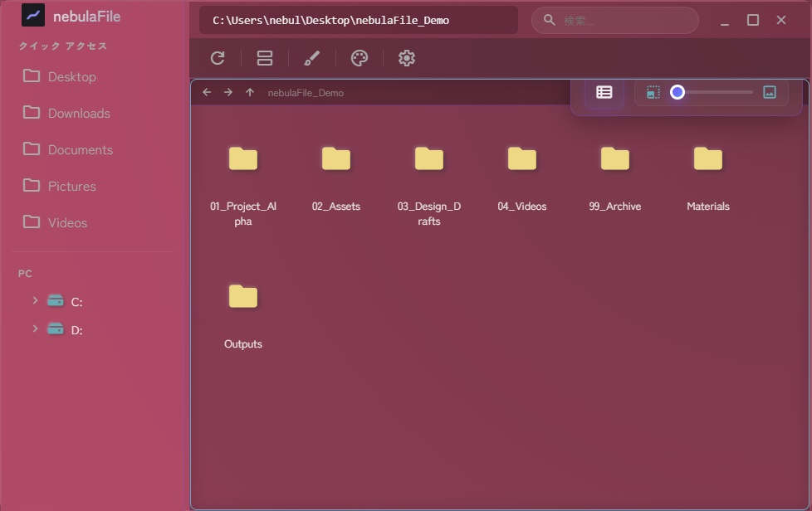
Task: Click the nebulaFile_Demo breadcrumb label
Action: tap(306, 93)
